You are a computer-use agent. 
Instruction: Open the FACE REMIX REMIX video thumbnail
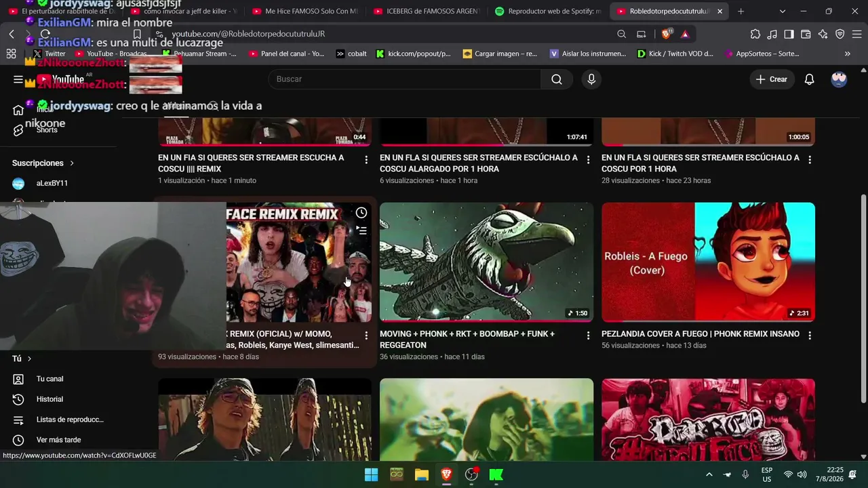(298, 262)
